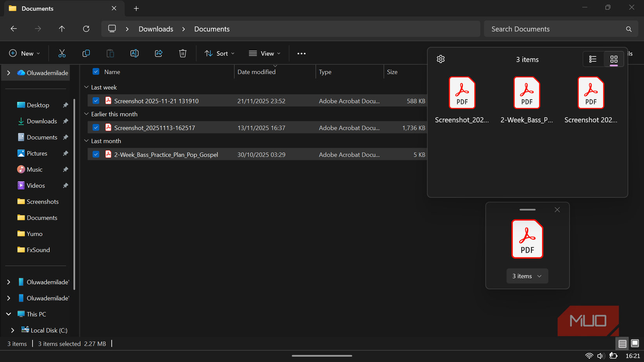This screenshot has height=362, width=644.
Task: Uncheck Screenshot 2025-11-21 131910
Action: coord(96,100)
